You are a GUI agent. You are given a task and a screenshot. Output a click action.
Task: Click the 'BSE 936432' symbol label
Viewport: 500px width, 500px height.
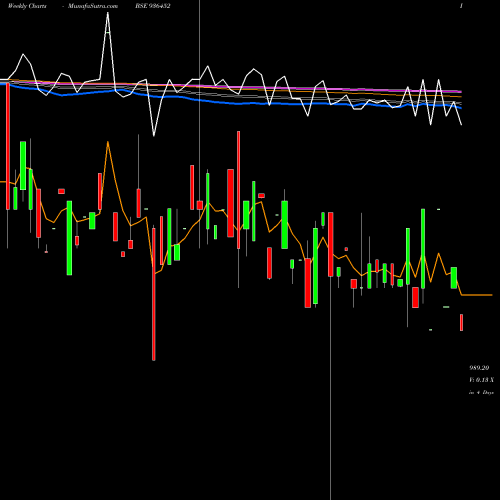pyautogui.click(x=153, y=6)
